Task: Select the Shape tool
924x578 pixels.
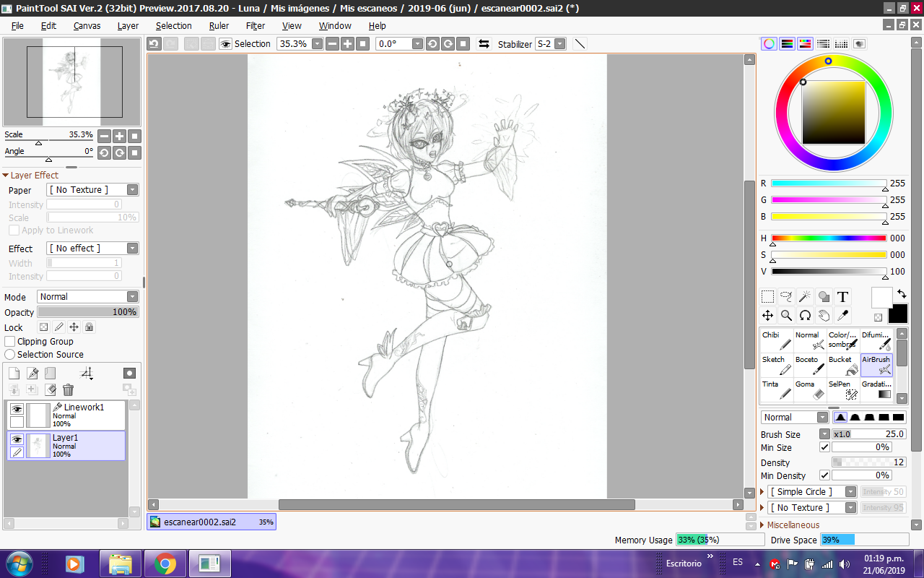Action: pos(824,297)
